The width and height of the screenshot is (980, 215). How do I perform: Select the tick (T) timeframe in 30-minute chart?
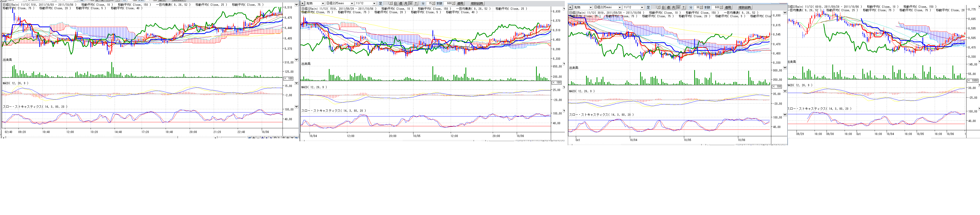683,7
